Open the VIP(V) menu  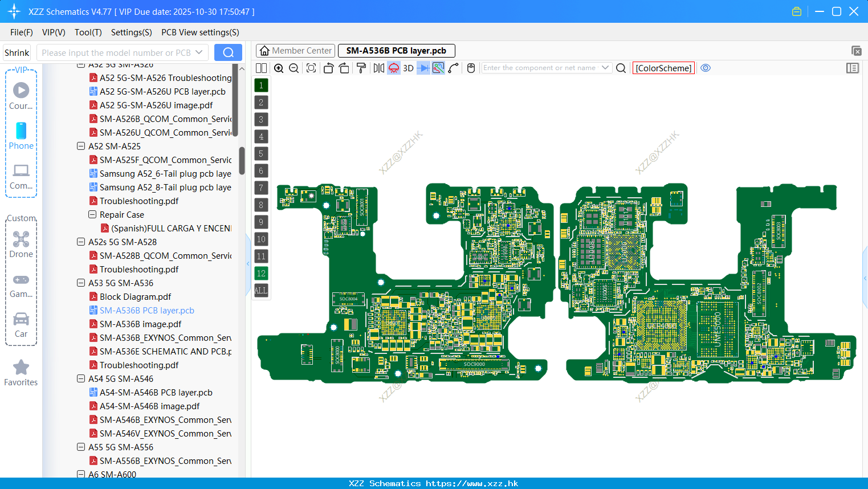tap(54, 32)
